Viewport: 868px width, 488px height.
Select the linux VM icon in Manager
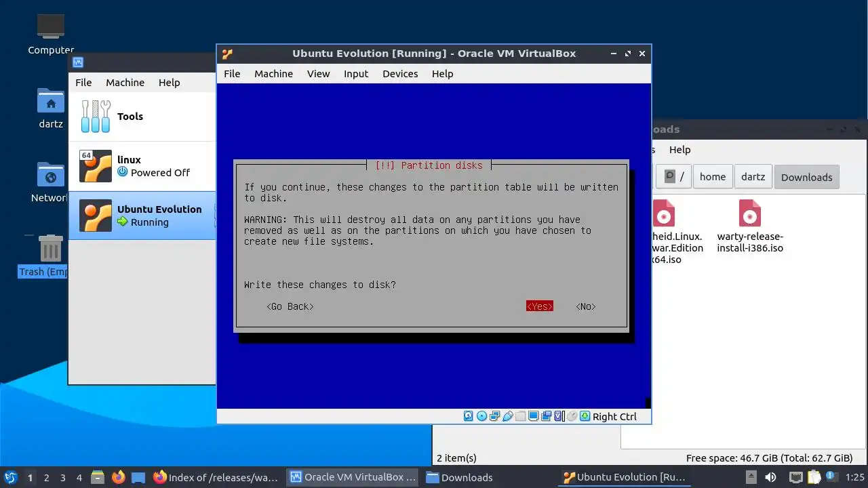[x=96, y=166]
